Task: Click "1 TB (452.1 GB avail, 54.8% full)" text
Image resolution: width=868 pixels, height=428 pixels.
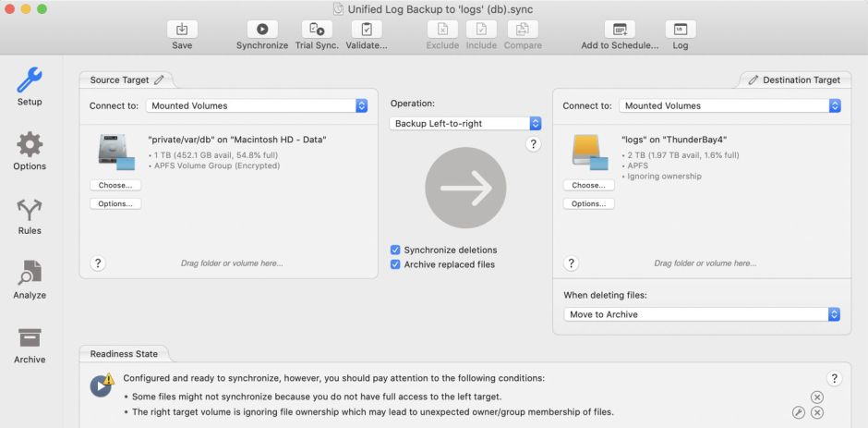Action: (215, 155)
